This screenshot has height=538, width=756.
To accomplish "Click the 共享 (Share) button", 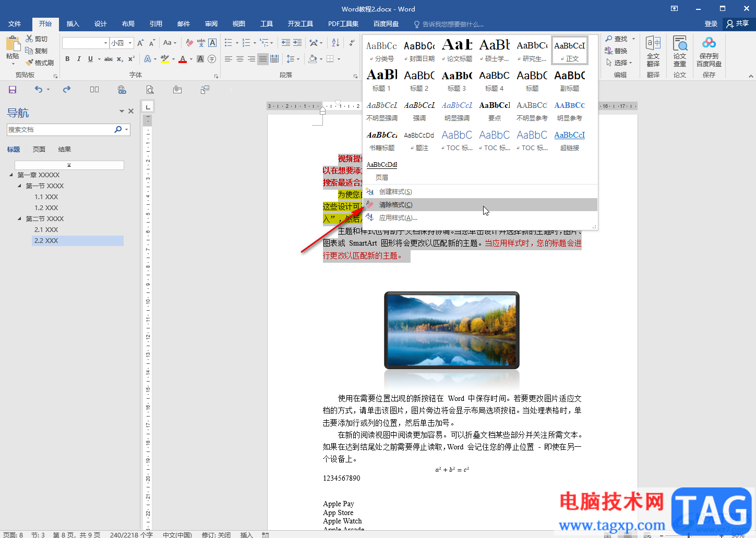I will (x=737, y=23).
